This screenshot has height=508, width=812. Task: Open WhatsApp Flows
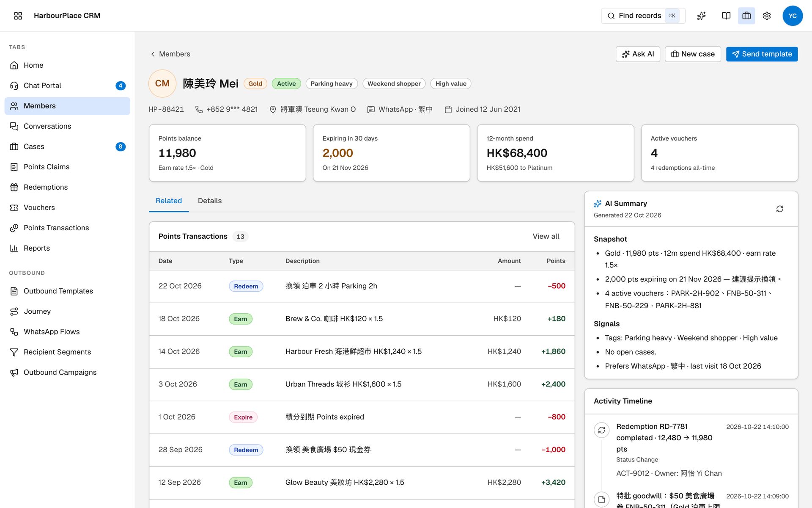coord(67,331)
